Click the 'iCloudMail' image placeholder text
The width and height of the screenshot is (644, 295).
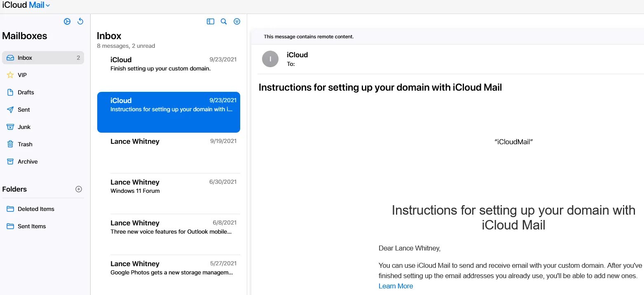(514, 142)
